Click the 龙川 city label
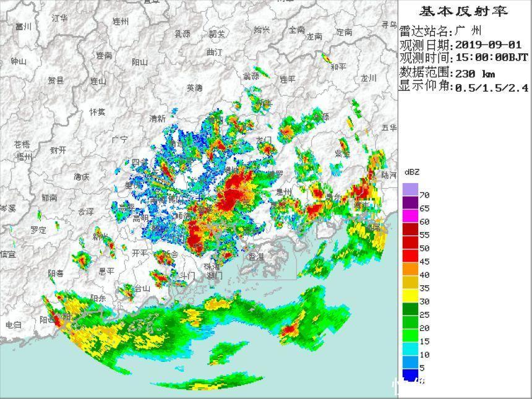The image size is (532, 399). 369,78
